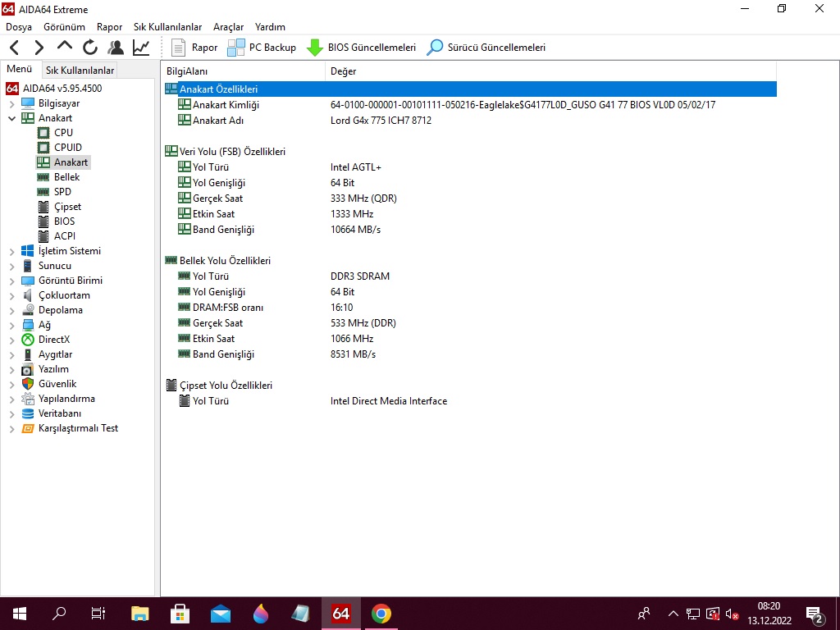The image size is (840, 630).
Task: Select the Çipset chip icon
Action: pos(43,207)
